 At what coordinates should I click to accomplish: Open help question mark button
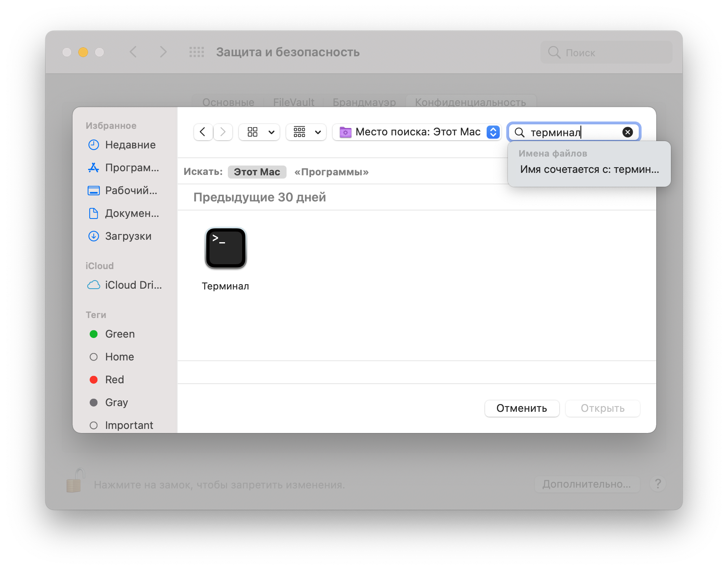[x=658, y=484]
